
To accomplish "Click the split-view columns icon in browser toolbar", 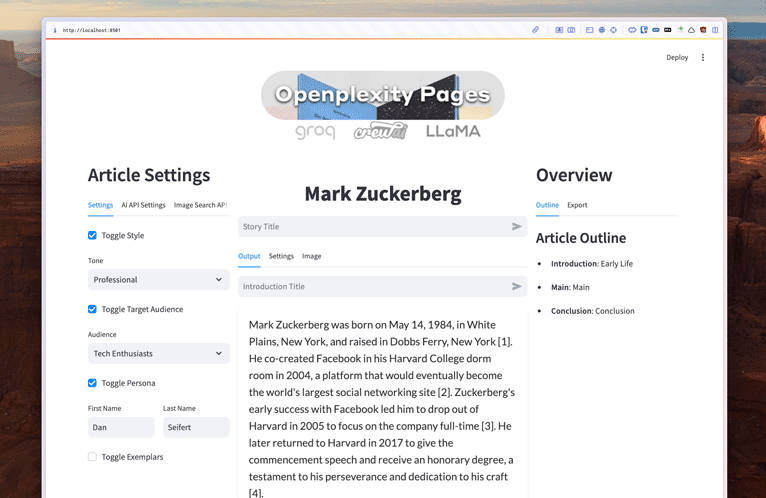I will point(571,30).
